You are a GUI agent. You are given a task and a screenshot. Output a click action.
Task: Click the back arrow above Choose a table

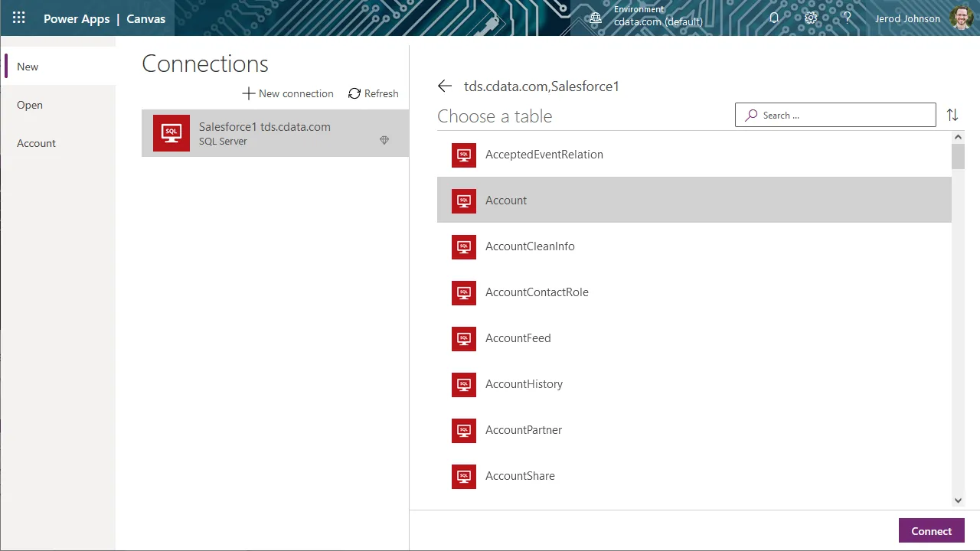[x=445, y=86]
